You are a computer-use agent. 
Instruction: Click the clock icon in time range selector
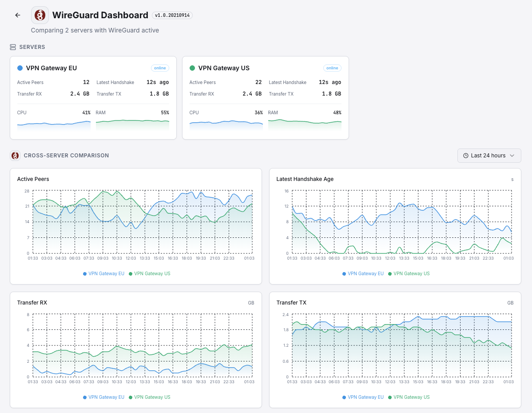pyautogui.click(x=466, y=156)
